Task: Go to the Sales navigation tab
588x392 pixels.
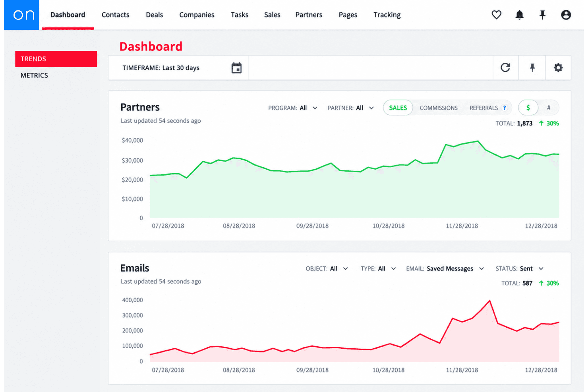Action: pos(272,15)
